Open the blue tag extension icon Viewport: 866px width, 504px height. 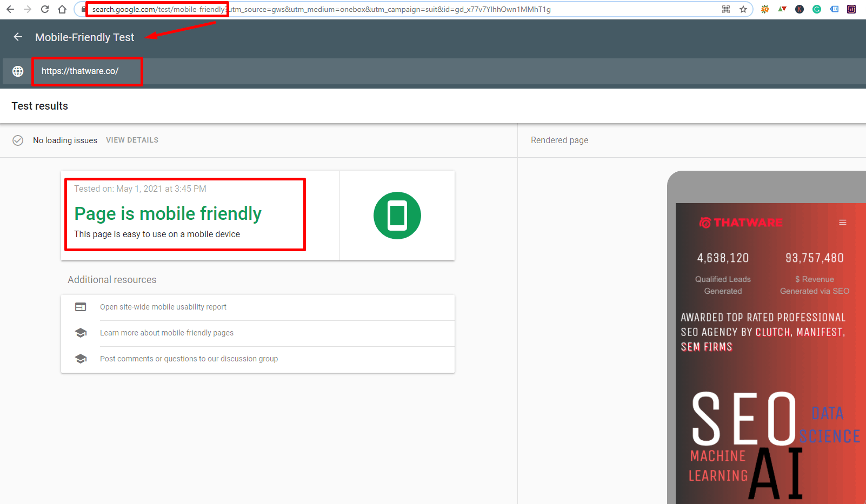834,9
